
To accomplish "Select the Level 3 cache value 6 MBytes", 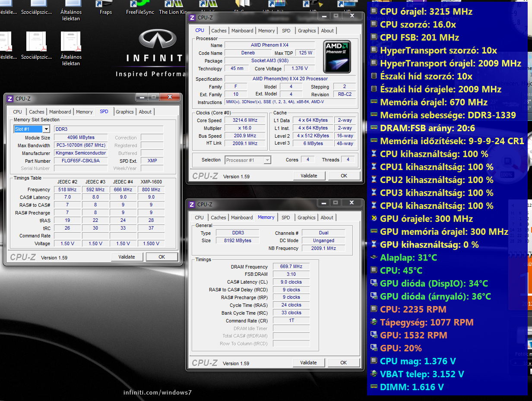I will click(x=313, y=144).
